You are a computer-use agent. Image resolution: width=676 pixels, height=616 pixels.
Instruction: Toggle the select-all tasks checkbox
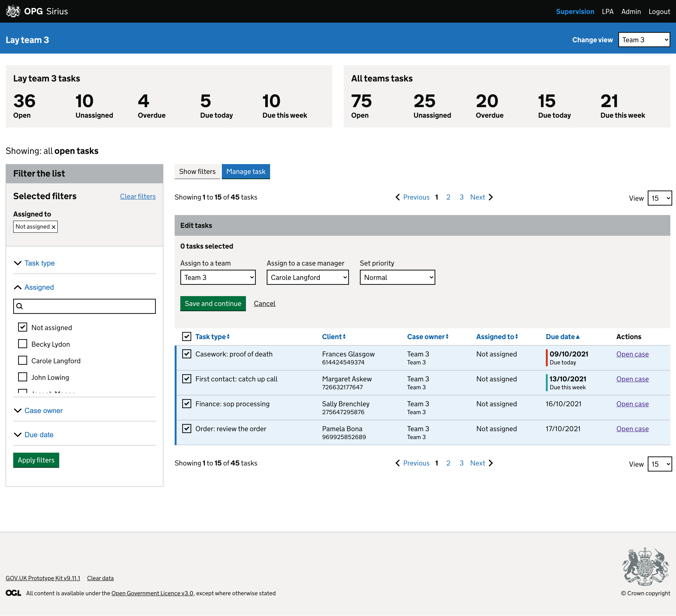click(x=187, y=336)
